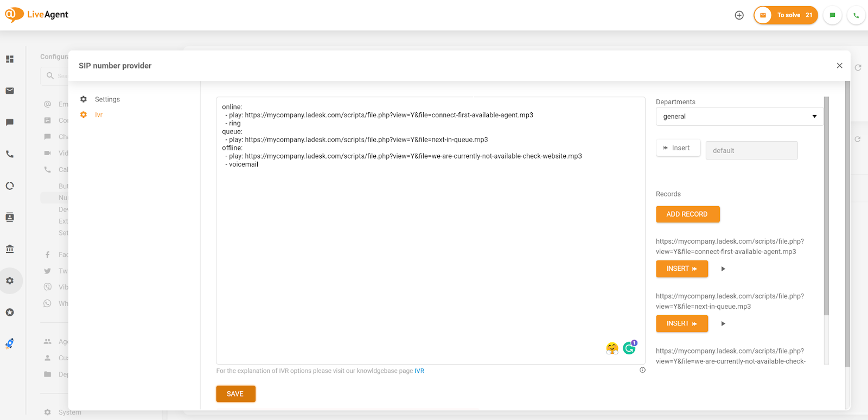The height and width of the screenshot is (420, 868).
Task: Click the WhatsApp icon in Configuration menu
Action: [x=48, y=303]
